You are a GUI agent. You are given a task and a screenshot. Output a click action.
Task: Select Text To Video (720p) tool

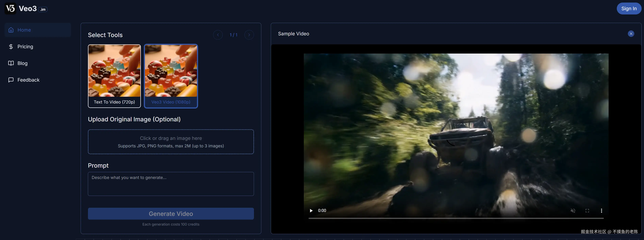tap(114, 76)
